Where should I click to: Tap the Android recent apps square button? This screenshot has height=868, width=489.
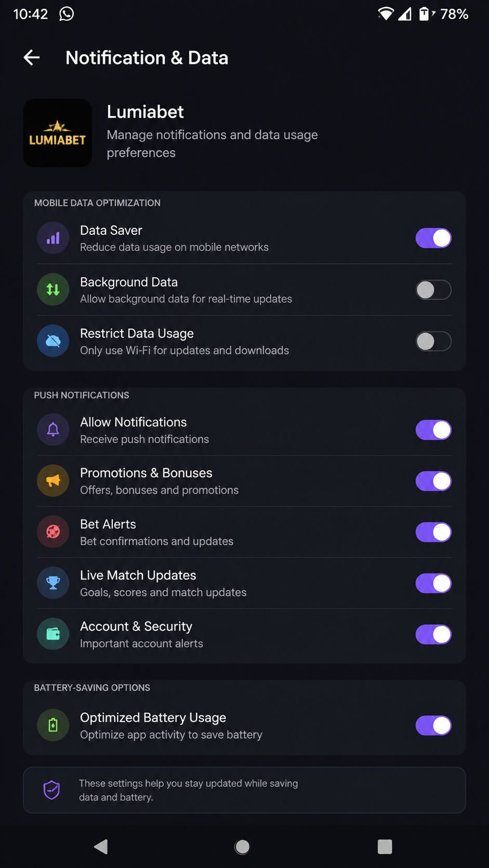click(x=385, y=847)
